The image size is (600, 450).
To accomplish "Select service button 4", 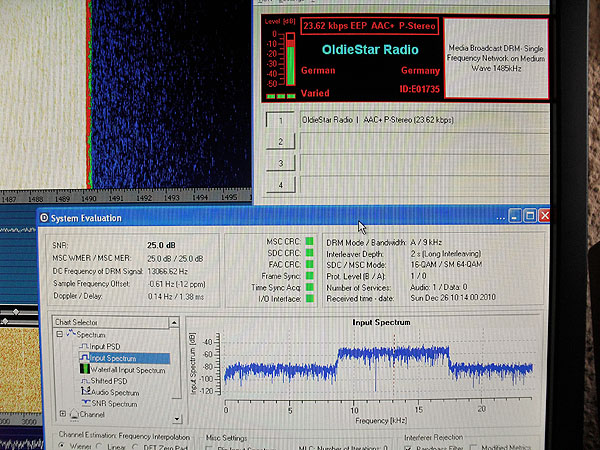I will tap(280, 185).
